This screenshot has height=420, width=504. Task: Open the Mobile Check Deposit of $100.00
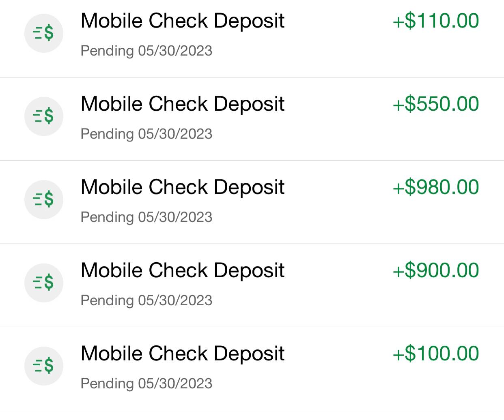coord(182,354)
